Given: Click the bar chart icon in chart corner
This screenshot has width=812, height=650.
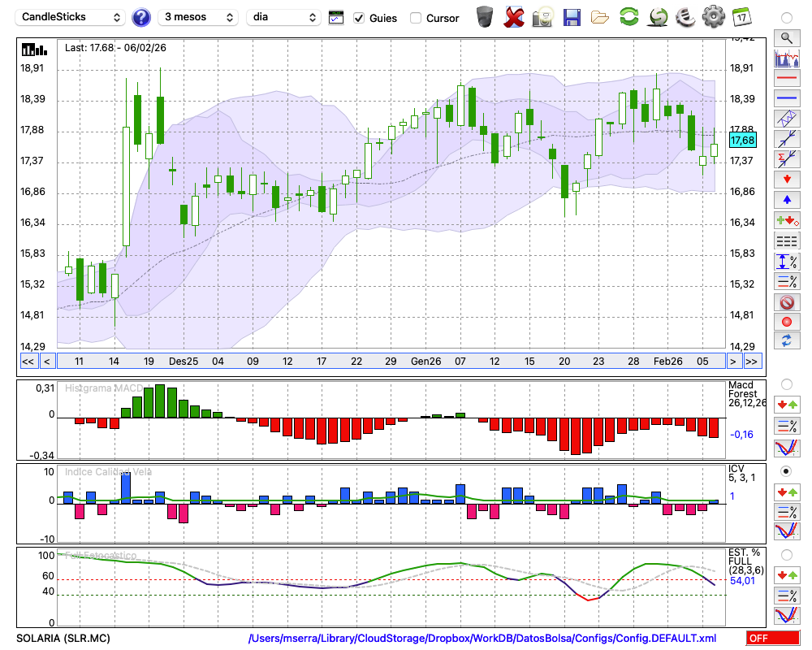Looking at the screenshot, I should coord(34,50).
